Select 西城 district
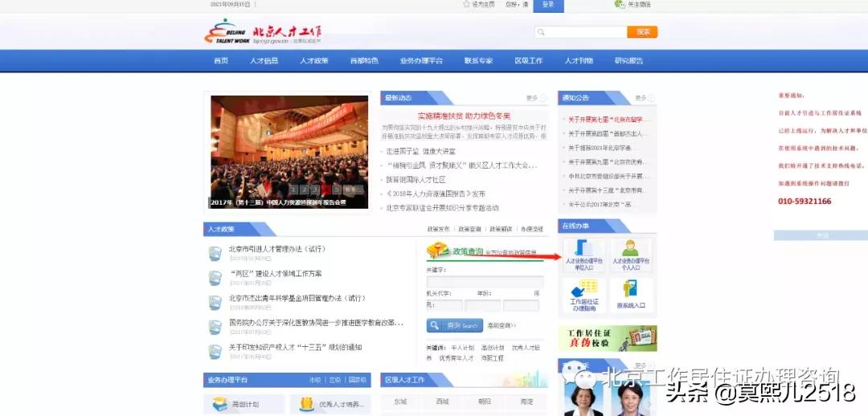Viewport: 868px width, 416px height. pyautogui.click(x=442, y=402)
